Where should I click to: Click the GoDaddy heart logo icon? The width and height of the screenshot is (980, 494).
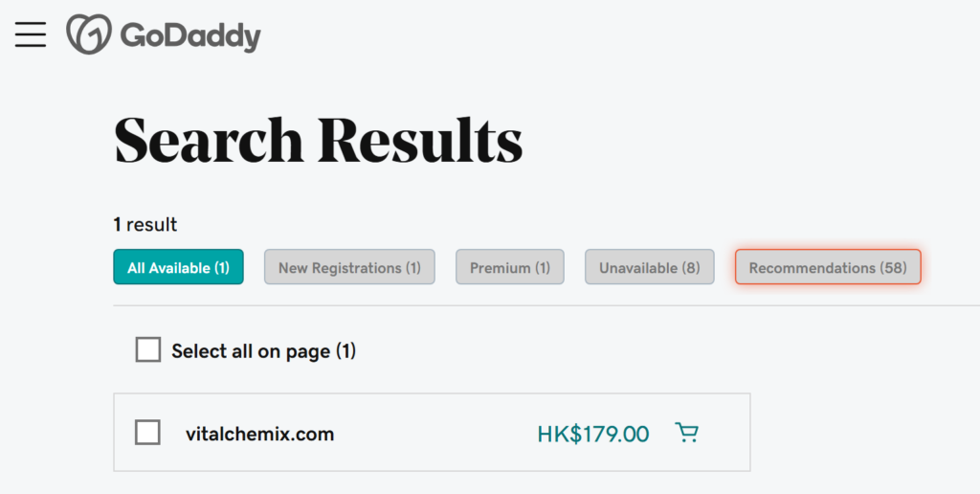(88, 34)
